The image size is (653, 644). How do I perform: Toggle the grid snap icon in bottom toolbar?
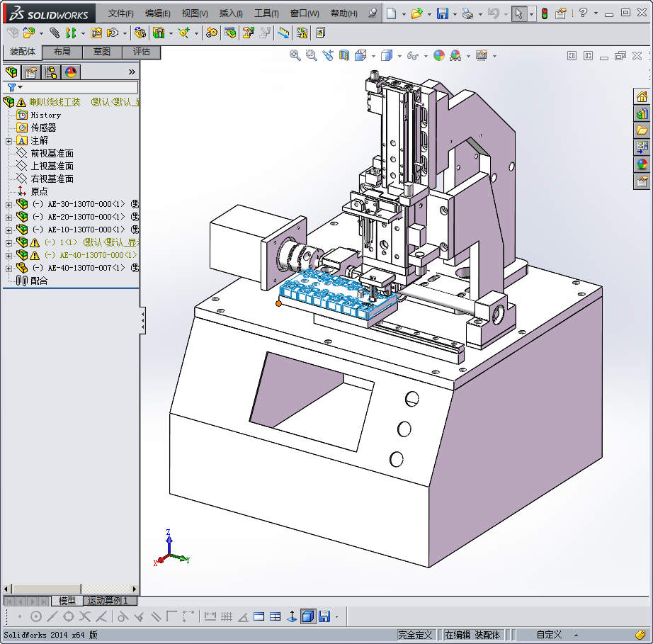(x=227, y=616)
